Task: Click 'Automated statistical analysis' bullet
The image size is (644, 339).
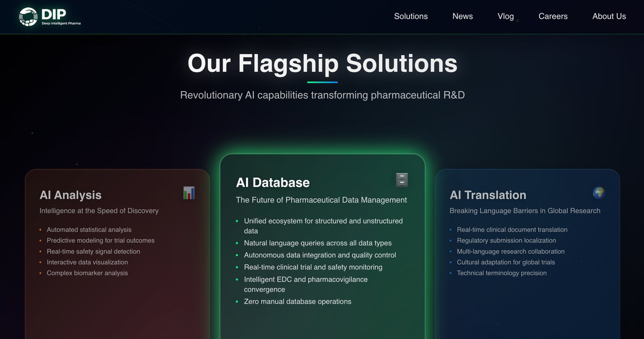Action: (x=89, y=229)
